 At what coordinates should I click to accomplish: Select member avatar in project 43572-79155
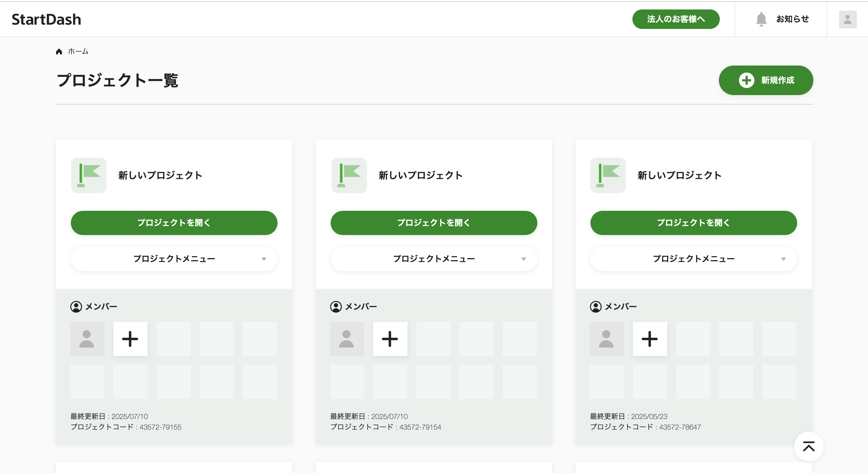click(87, 339)
